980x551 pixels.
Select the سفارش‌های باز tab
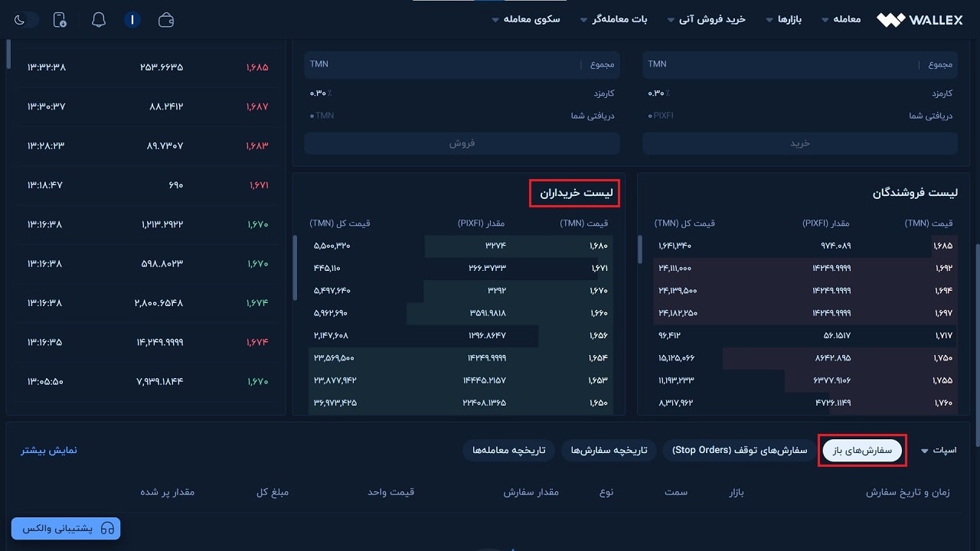coord(863,451)
